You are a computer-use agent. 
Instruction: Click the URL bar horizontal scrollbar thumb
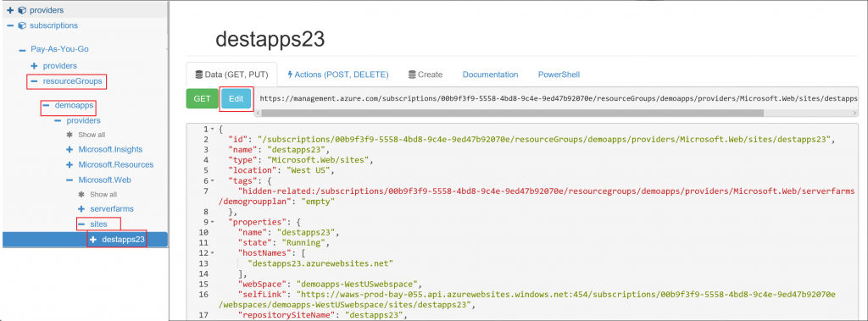click(x=512, y=113)
